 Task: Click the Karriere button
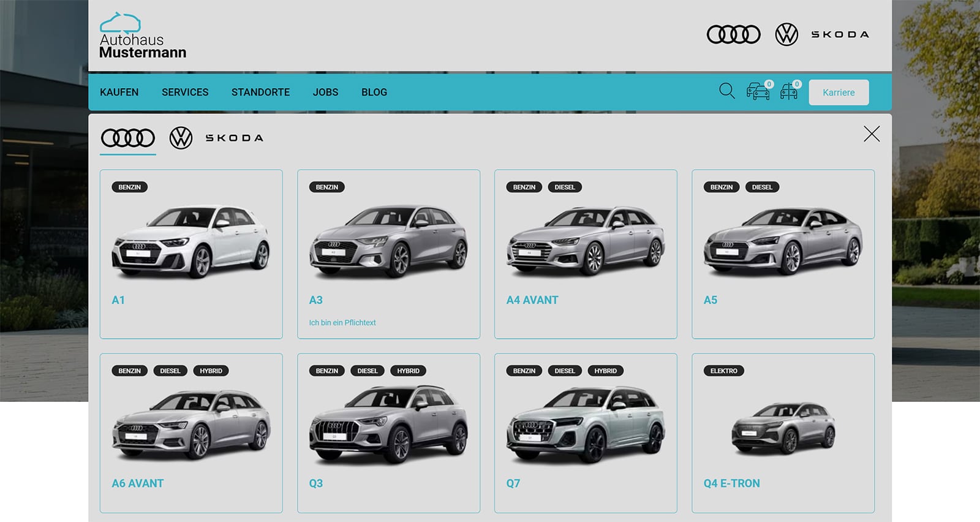(x=839, y=93)
